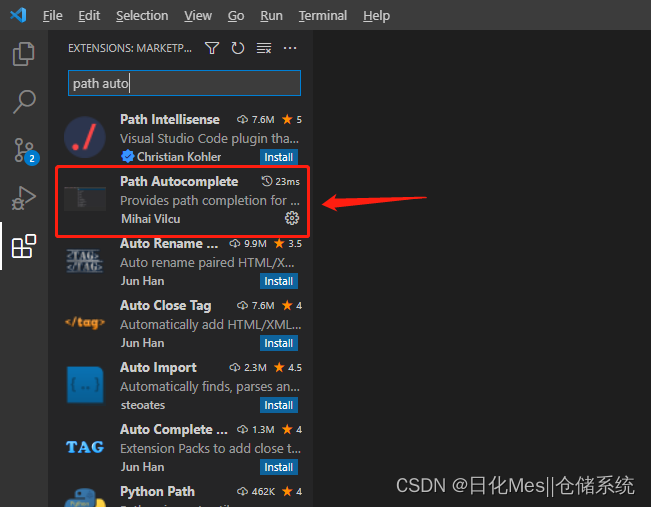Click the Auto Rename Tag extension icon
Image resolution: width=651 pixels, height=507 pixels.
pos(85,261)
